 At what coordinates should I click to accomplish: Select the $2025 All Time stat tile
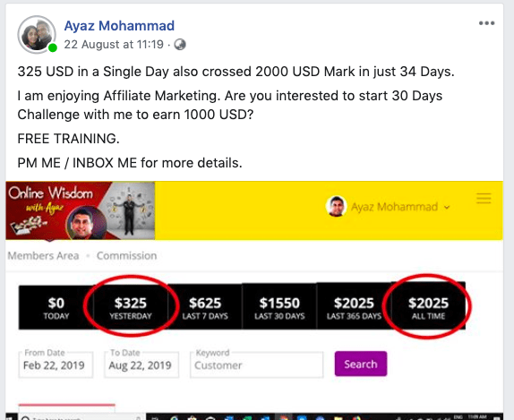click(428, 307)
